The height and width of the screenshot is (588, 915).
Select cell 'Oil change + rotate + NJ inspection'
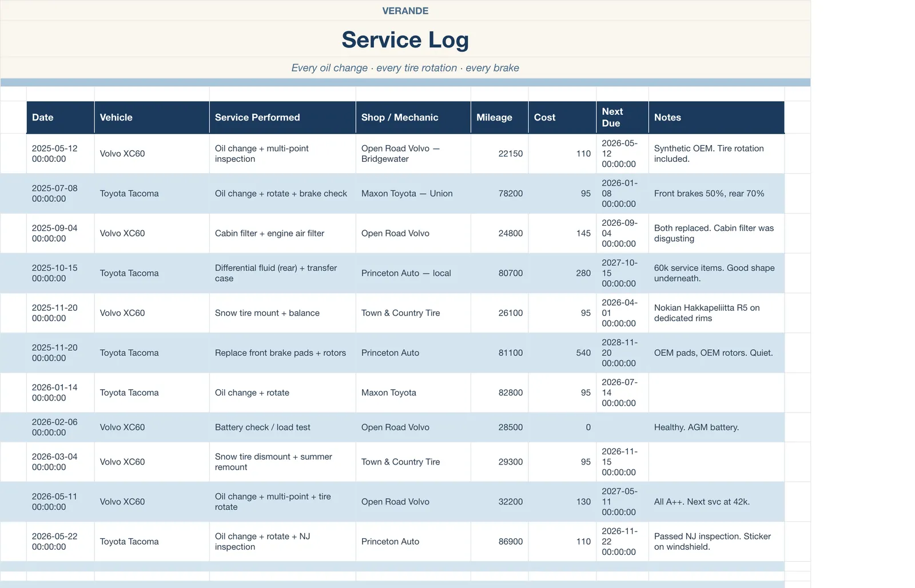[x=283, y=542]
